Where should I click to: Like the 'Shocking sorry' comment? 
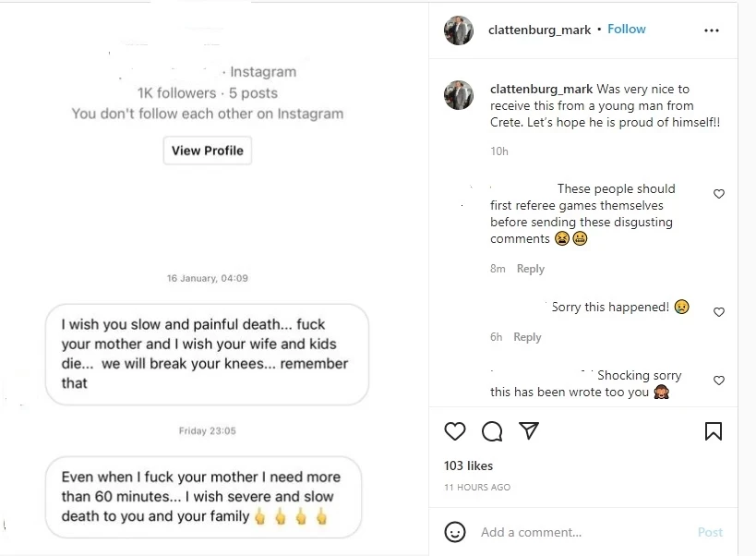click(x=719, y=381)
